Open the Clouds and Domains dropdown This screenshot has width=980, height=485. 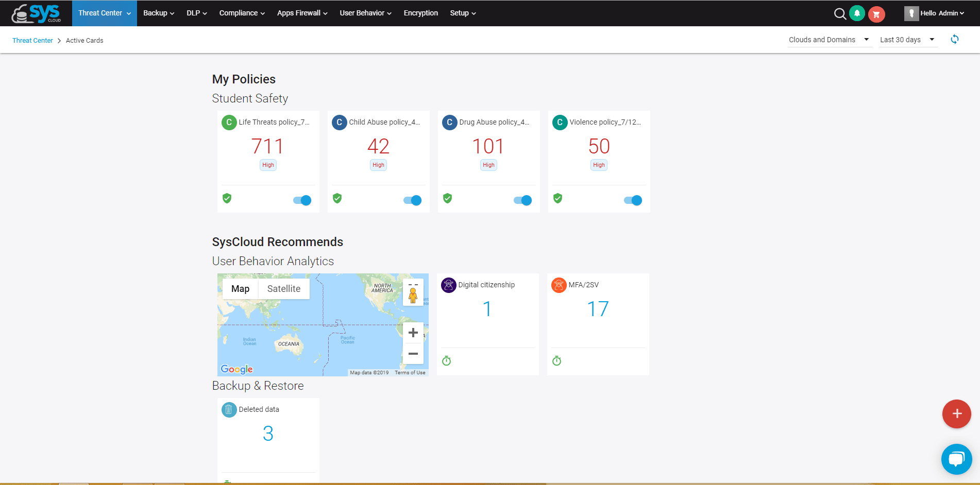coord(829,39)
